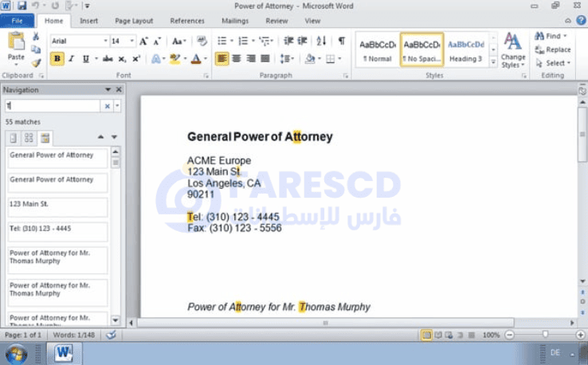Click the Grow Font icon
The width and height of the screenshot is (588, 365).
tap(143, 41)
